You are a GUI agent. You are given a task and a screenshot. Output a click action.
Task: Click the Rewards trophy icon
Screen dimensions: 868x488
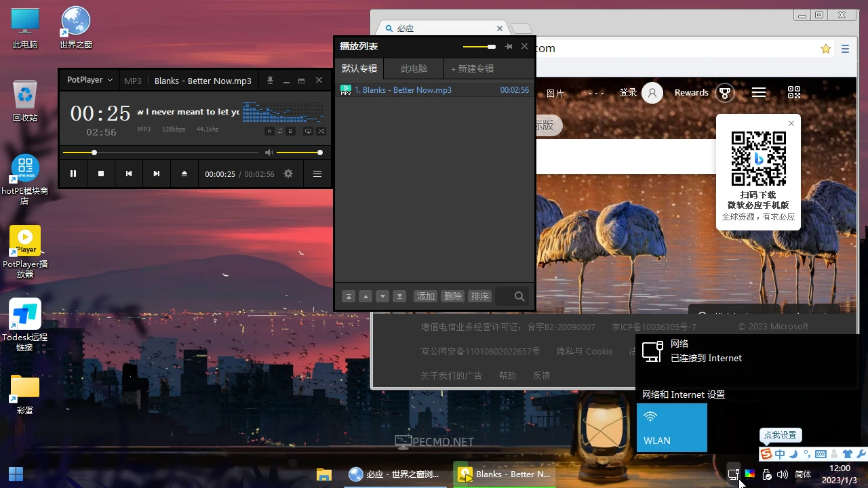[x=725, y=93]
